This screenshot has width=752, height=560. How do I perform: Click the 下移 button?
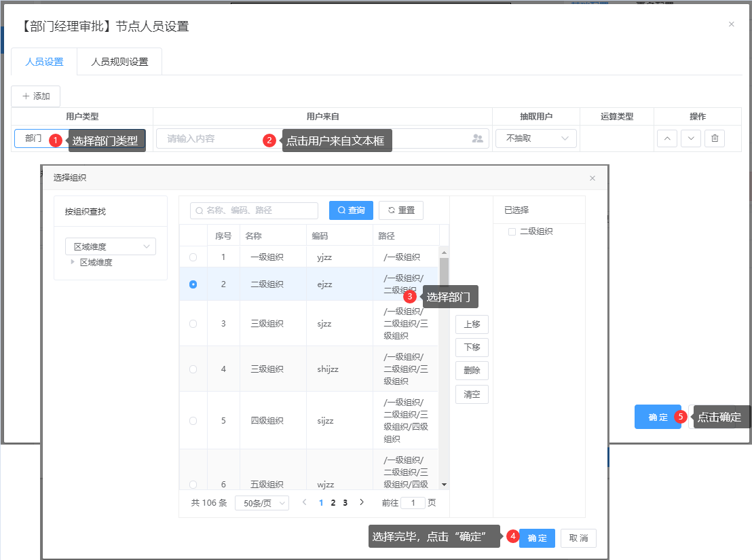472,347
